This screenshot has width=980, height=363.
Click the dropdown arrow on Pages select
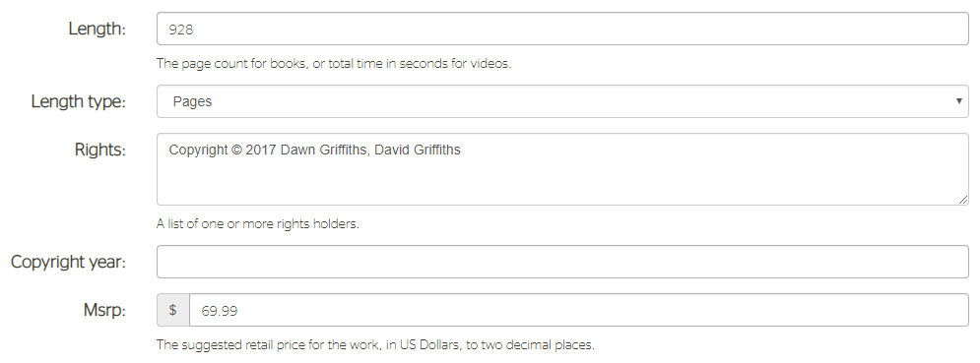(x=958, y=101)
